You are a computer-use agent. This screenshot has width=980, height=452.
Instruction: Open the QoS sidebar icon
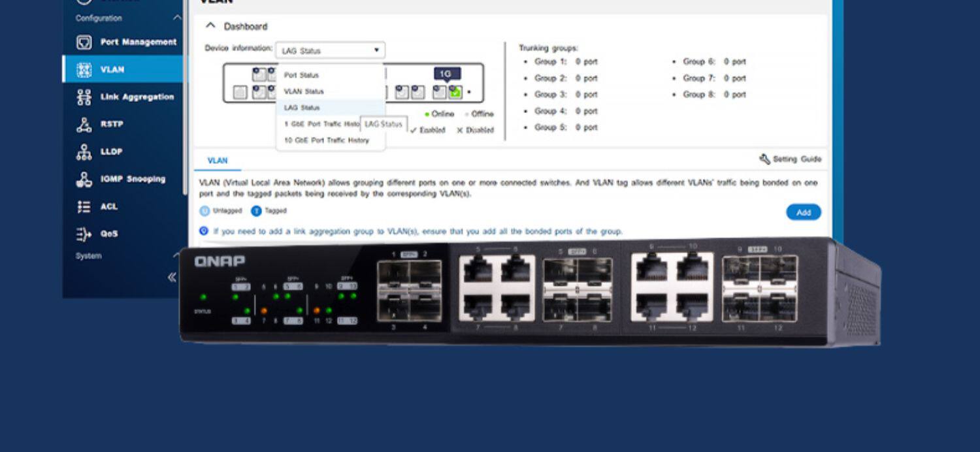coord(84,234)
